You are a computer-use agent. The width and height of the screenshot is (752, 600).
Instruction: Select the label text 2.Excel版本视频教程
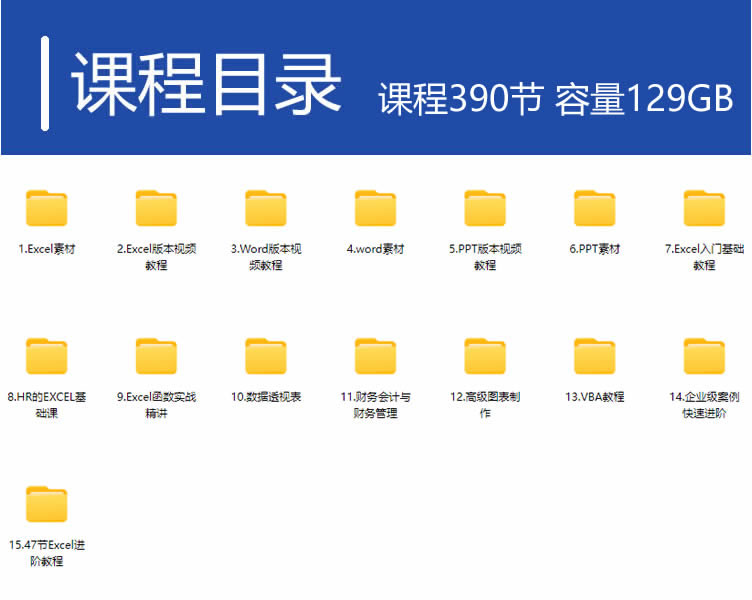coord(156,257)
